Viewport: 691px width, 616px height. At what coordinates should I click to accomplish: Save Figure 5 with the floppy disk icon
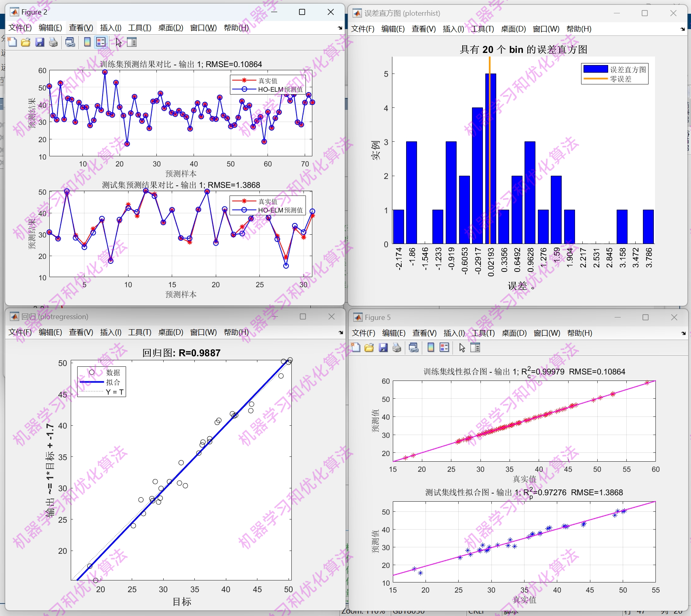pyautogui.click(x=383, y=347)
